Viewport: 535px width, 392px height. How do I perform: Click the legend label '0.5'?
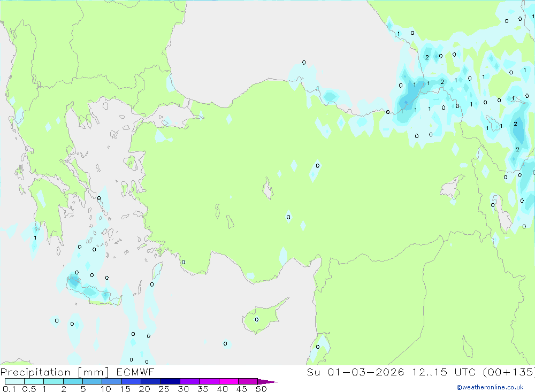click(x=29, y=389)
